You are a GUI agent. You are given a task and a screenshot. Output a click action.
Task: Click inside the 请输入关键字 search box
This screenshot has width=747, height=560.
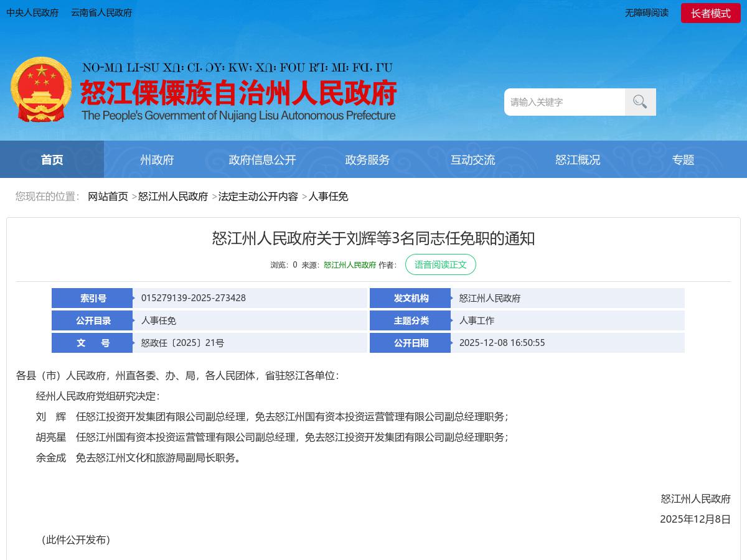click(560, 101)
